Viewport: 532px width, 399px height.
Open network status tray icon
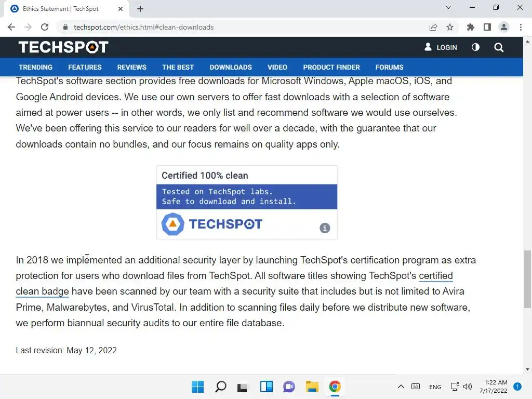(455, 387)
